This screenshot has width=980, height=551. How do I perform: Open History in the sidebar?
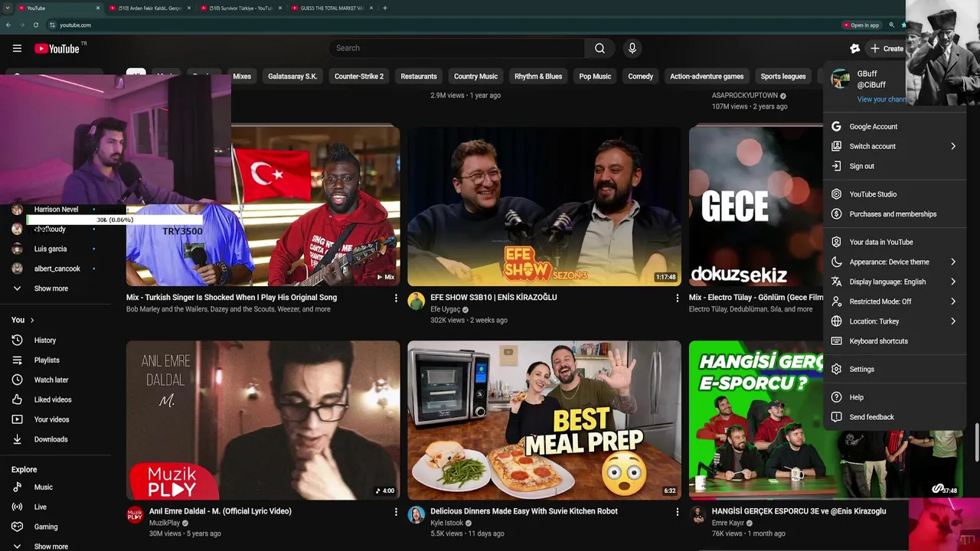click(44, 341)
